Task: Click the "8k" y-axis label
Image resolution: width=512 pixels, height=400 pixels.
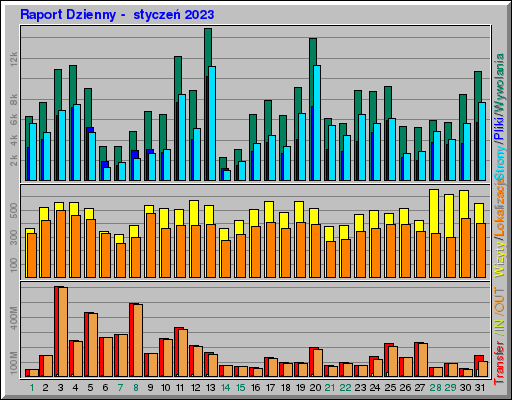Action: [x=14, y=99]
